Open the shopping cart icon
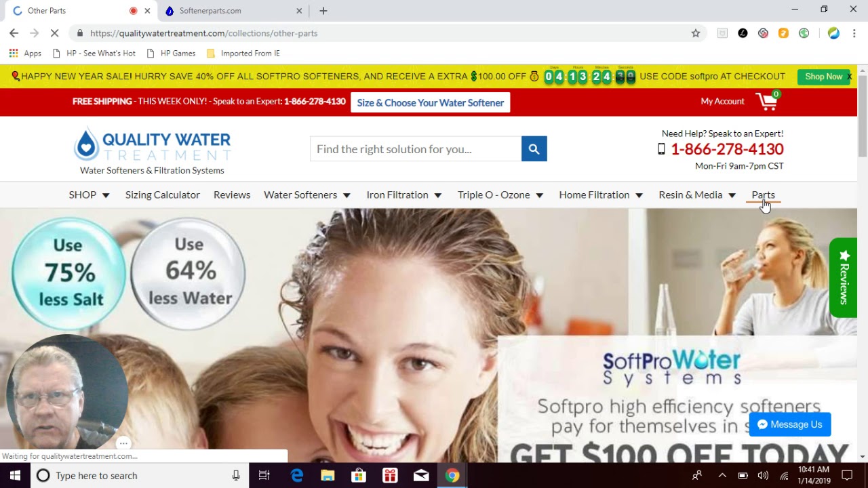Screen dimensions: 868x488 click(x=768, y=101)
